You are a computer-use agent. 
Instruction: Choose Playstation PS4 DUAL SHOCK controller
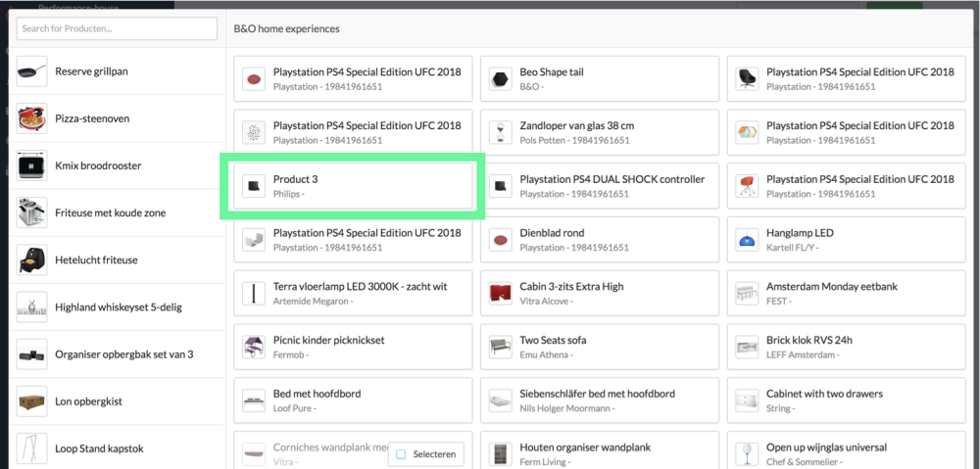pos(600,186)
